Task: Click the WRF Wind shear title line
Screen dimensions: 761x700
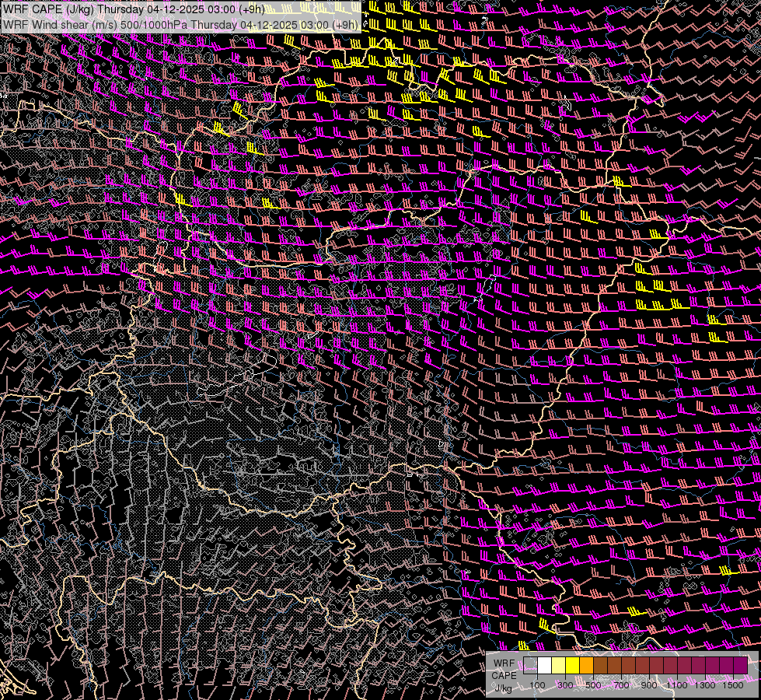Action: [x=180, y=24]
